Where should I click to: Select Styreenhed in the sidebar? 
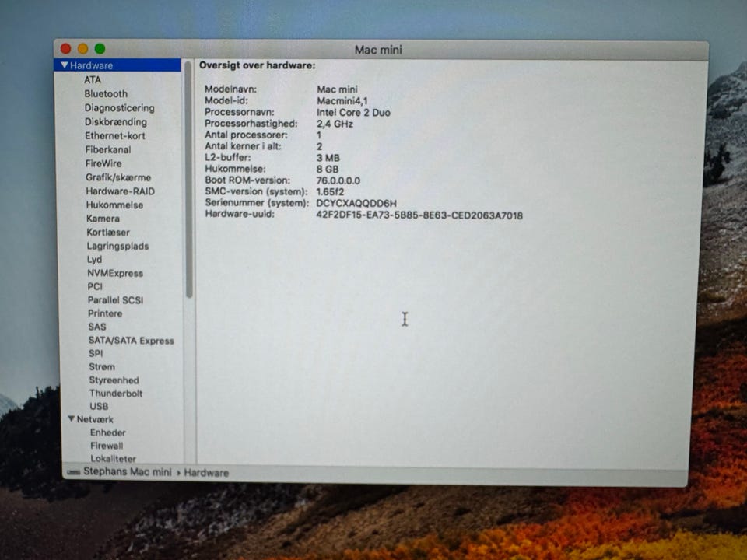point(114,380)
